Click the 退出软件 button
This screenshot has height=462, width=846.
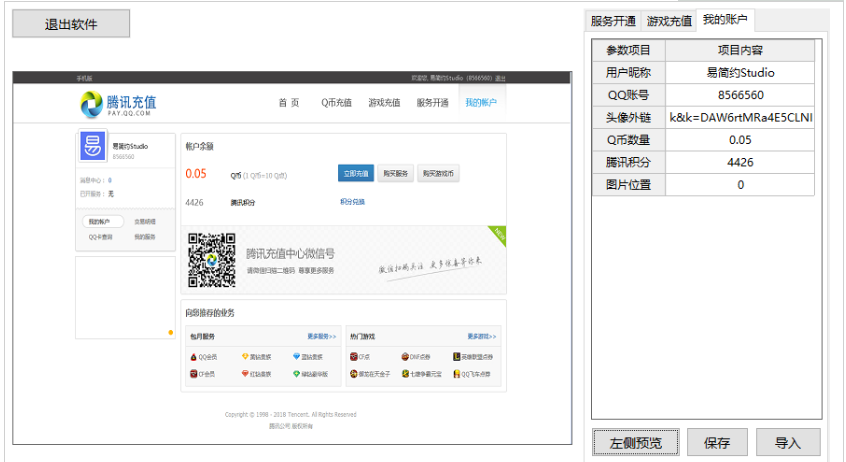(71, 24)
